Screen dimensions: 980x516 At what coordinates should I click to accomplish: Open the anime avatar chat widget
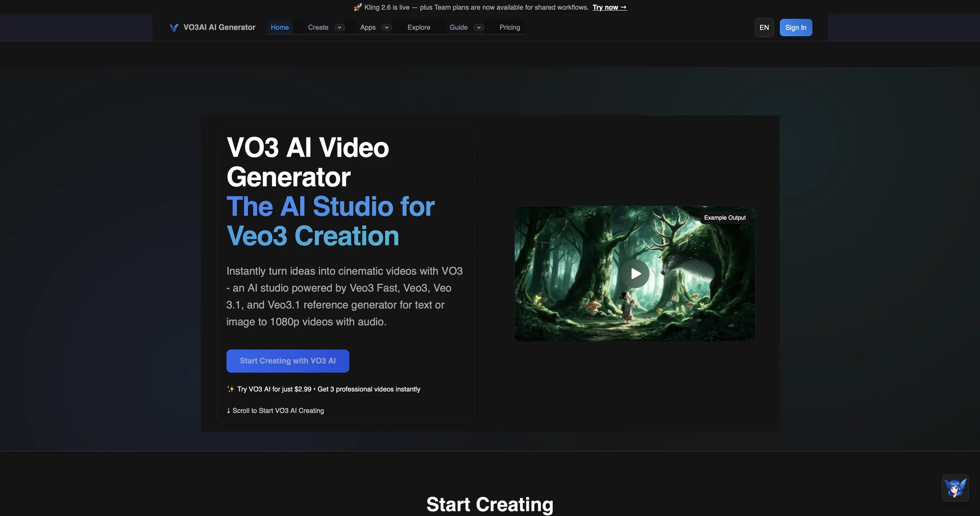[x=955, y=488]
